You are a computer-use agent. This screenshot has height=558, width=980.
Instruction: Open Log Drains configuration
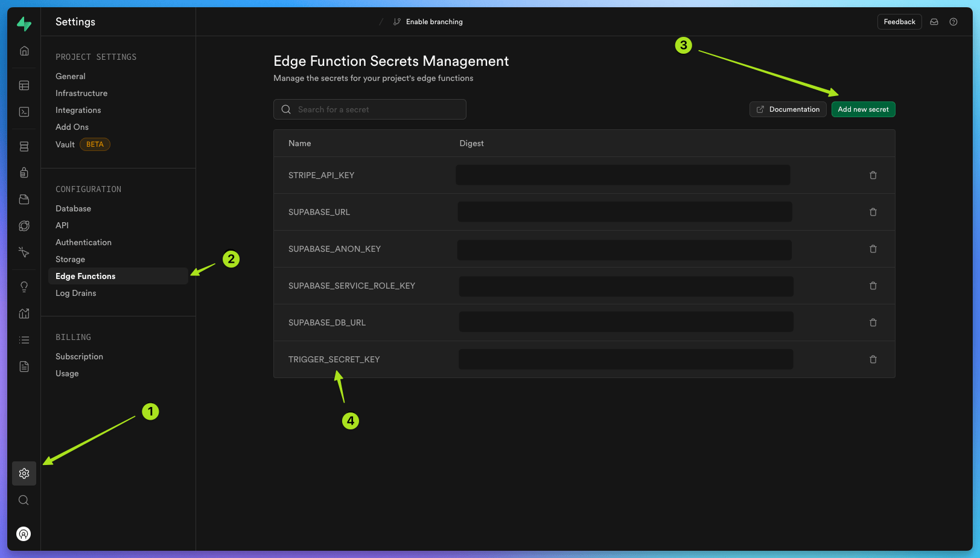76,293
